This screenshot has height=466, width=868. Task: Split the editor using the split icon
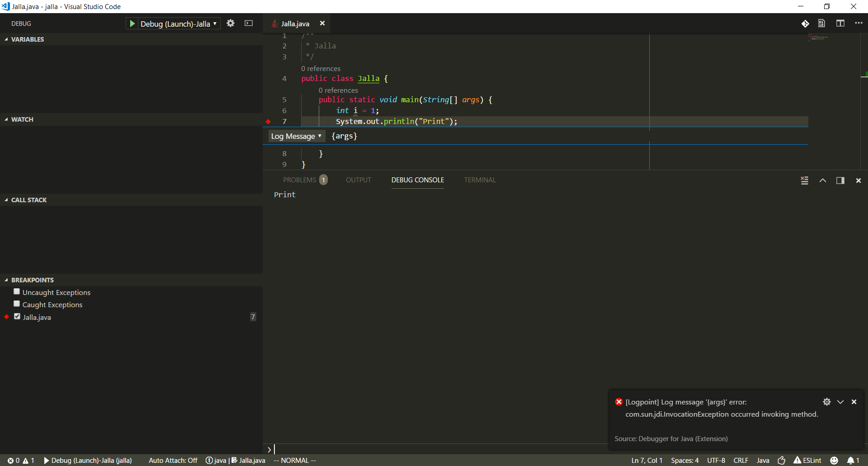pos(840,23)
